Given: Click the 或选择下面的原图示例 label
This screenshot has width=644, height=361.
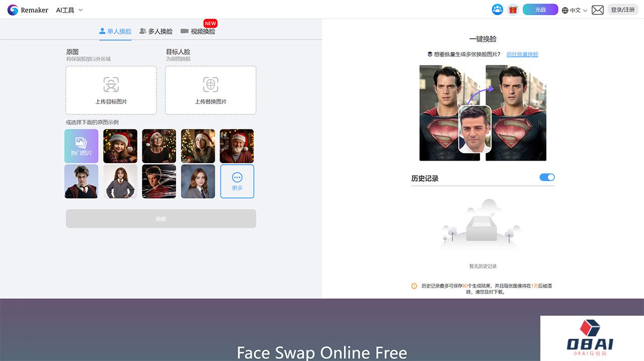Looking at the screenshot, I should (92, 122).
